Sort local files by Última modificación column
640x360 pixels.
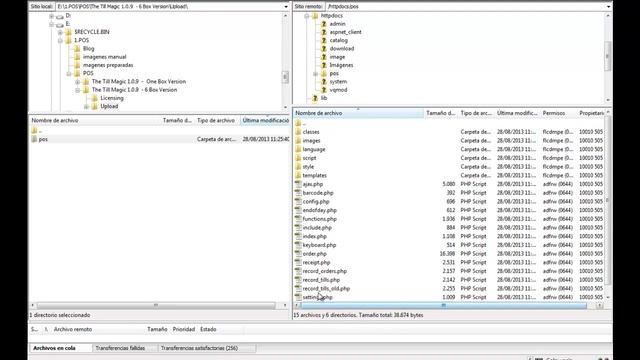point(265,120)
